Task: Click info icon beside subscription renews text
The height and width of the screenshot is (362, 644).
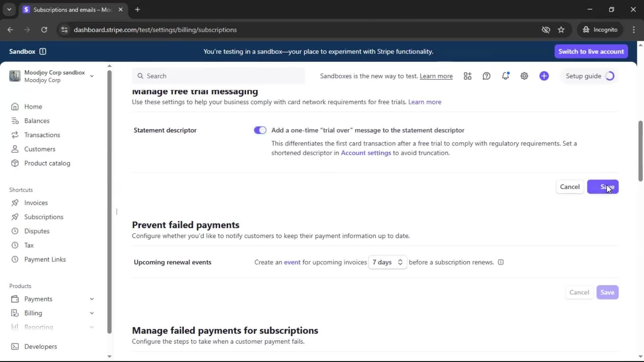Action: click(501, 262)
